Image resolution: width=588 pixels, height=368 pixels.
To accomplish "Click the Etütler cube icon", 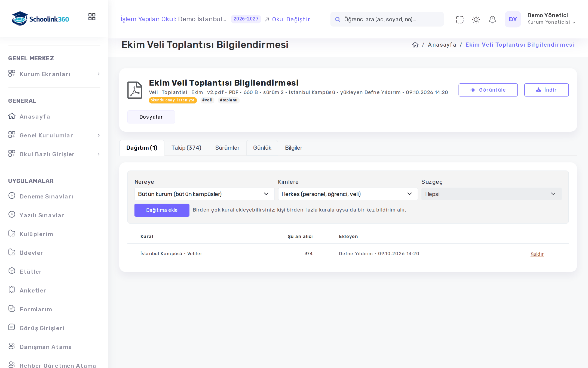I will click(x=12, y=271).
